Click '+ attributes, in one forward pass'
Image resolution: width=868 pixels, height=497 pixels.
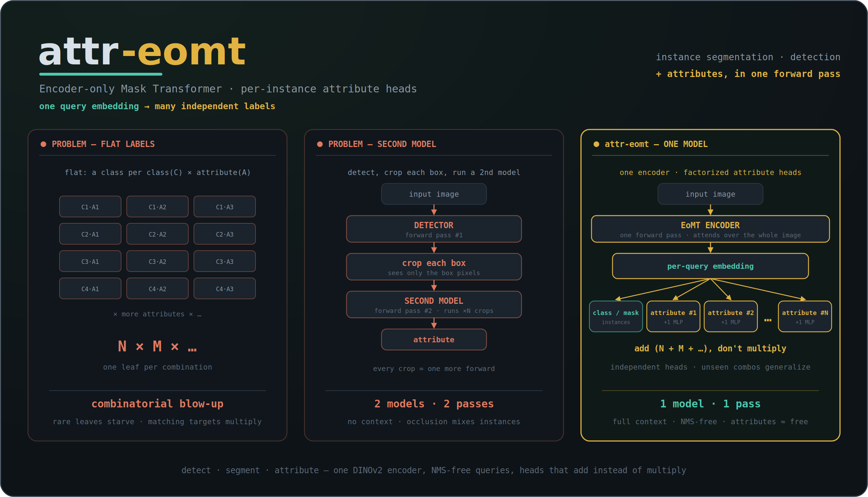click(x=748, y=74)
